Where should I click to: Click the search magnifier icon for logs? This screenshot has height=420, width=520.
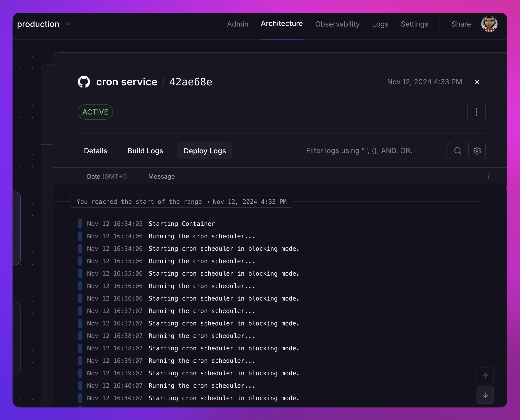coord(457,150)
